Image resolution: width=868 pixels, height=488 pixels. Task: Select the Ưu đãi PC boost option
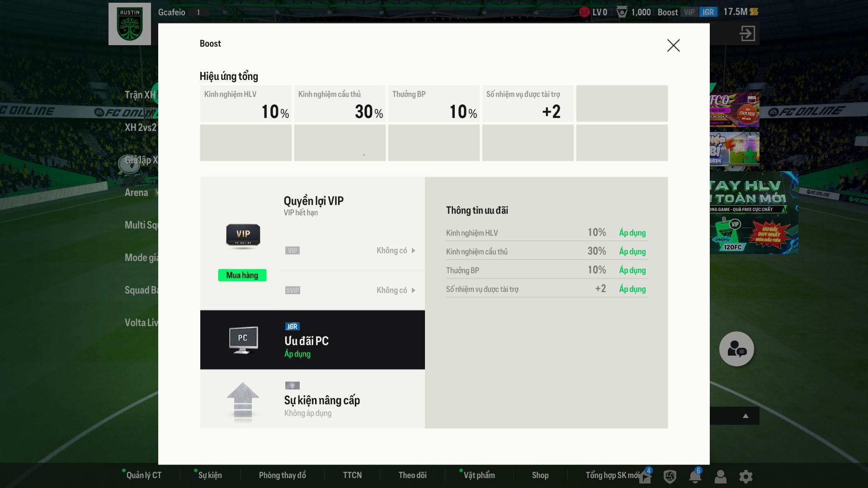312,340
